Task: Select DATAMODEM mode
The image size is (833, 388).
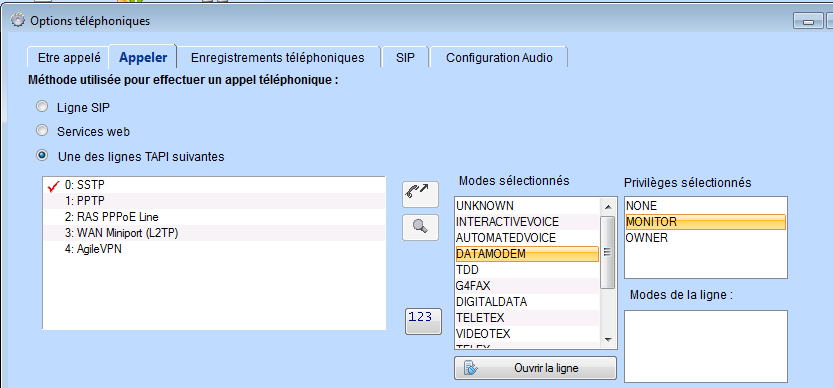Action: click(x=527, y=254)
